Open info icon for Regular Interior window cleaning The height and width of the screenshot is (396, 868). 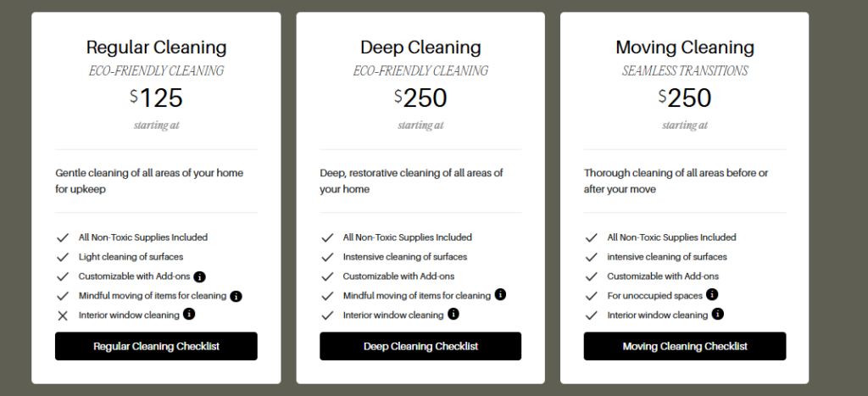coord(189,315)
